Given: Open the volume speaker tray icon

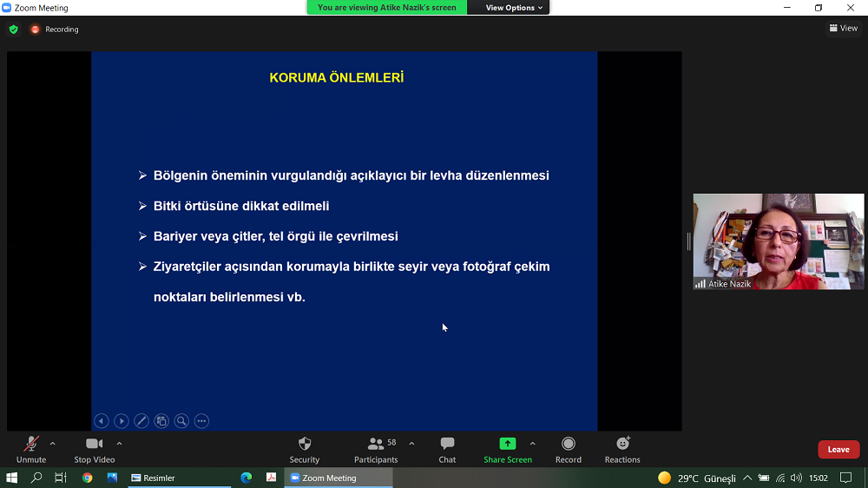Looking at the screenshot, I should (x=796, y=478).
